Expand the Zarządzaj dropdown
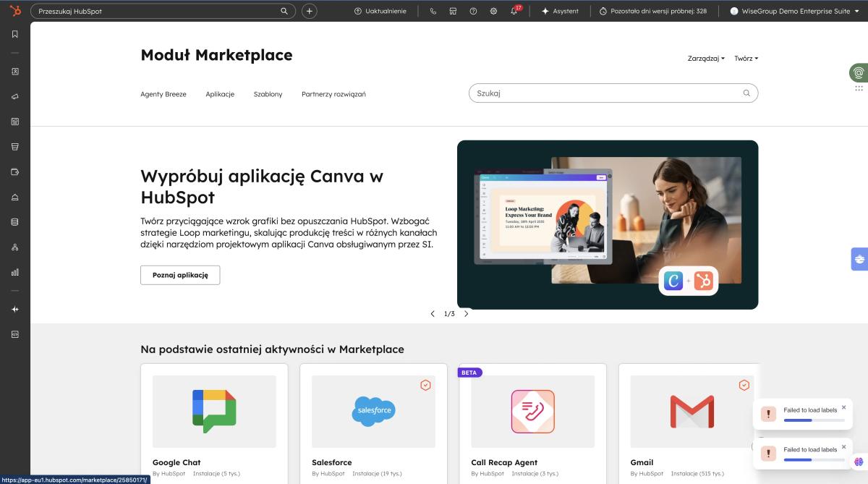The height and width of the screenshot is (484, 868). pos(706,59)
